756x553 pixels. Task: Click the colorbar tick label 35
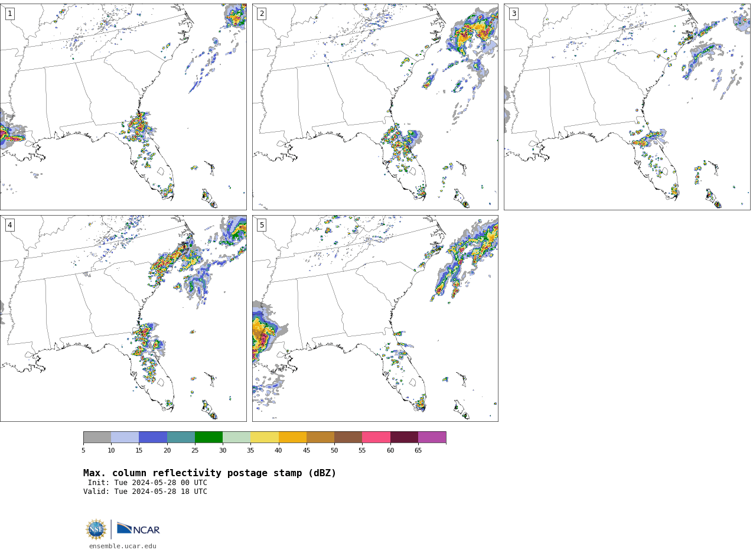tap(250, 451)
